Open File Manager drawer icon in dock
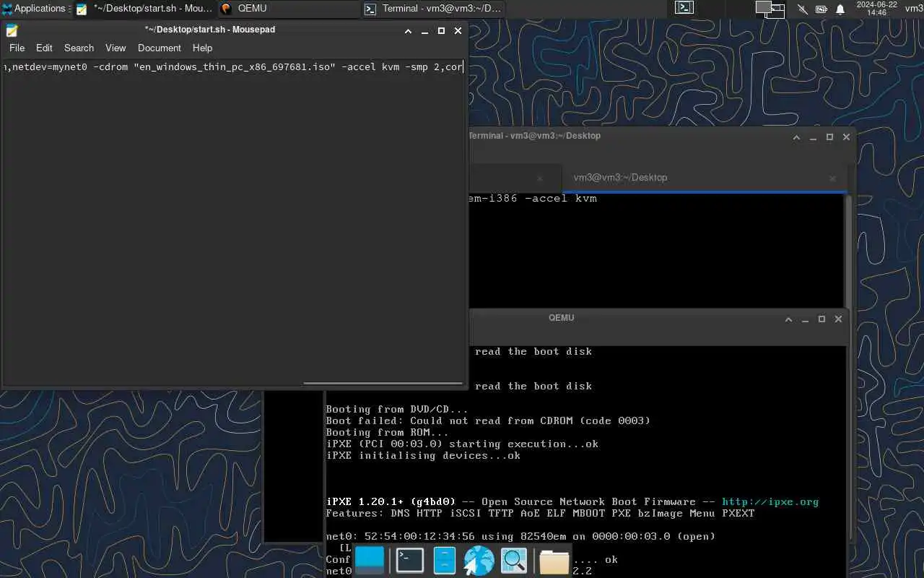The image size is (924, 578). 444,561
